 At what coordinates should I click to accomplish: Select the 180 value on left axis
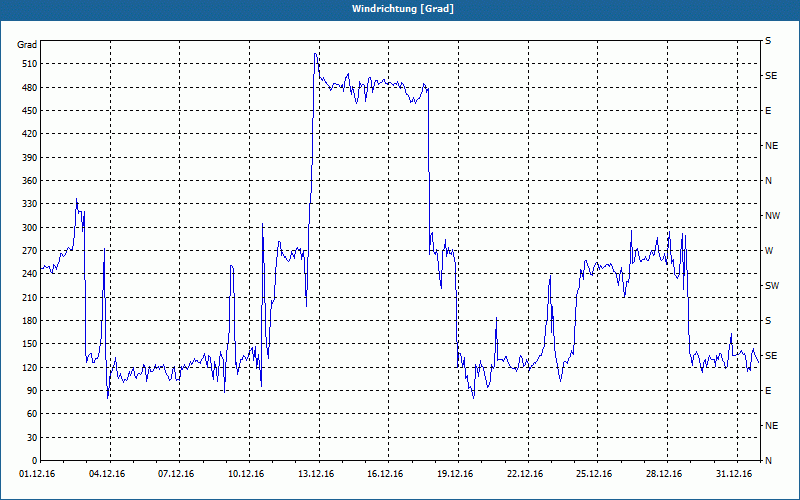[x=30, y=321]
